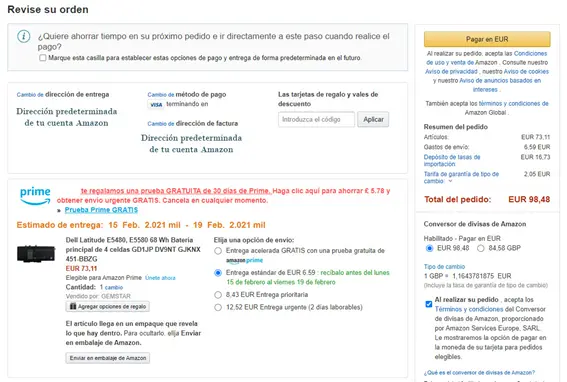
Task: Click the VISA card icon
Action: (x=156, y=105)
